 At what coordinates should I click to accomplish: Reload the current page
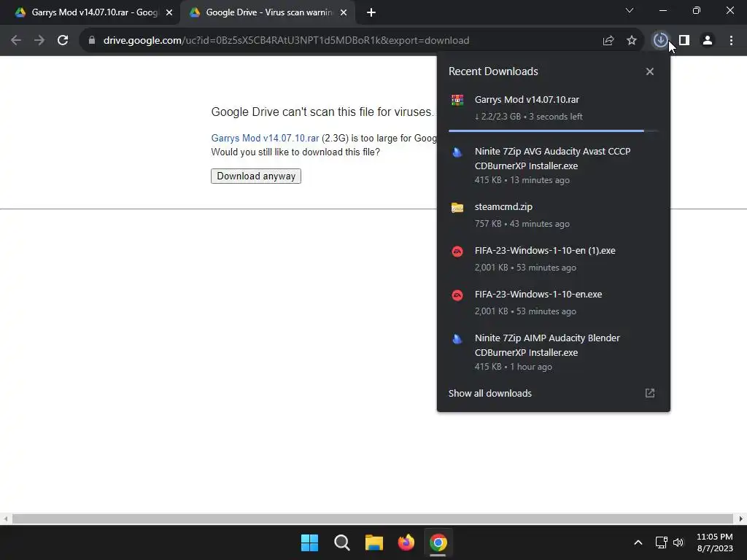(63, 41)
